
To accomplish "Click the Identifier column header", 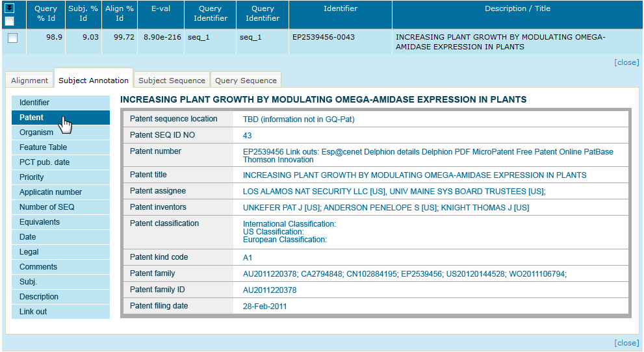I will coord(341,14).
